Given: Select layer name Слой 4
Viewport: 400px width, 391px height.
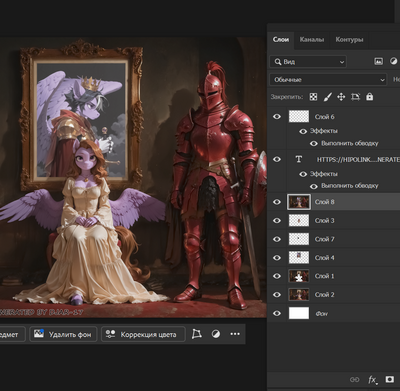Looking at the screenshot, I should (324, 258).
